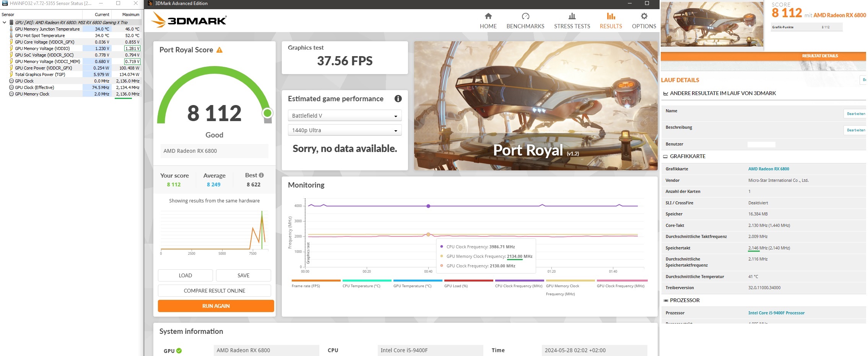Screen dimensions: 868x356
Task: Click the lightning icon of GPU Core Voltage row
Action: click(x=11, y=42)
